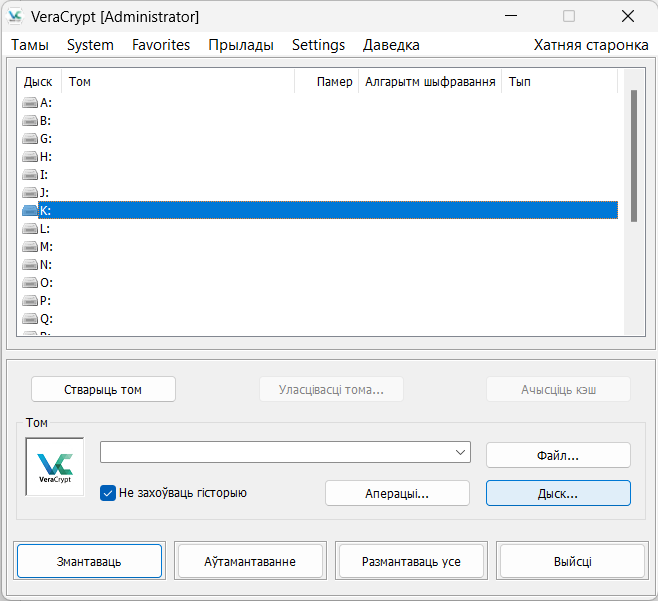Click the drive icon for A:

(30, 102)
